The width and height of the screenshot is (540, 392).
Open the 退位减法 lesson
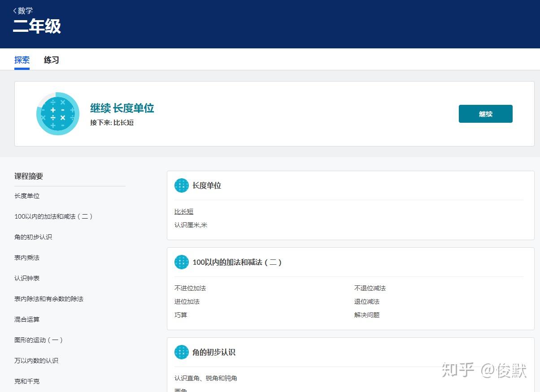367,302
